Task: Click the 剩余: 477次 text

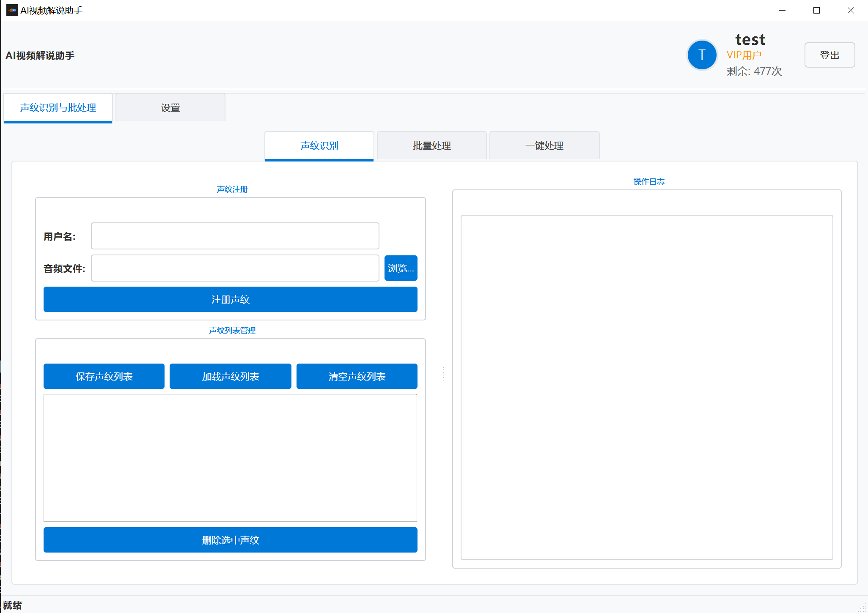Action: [754, 71]
